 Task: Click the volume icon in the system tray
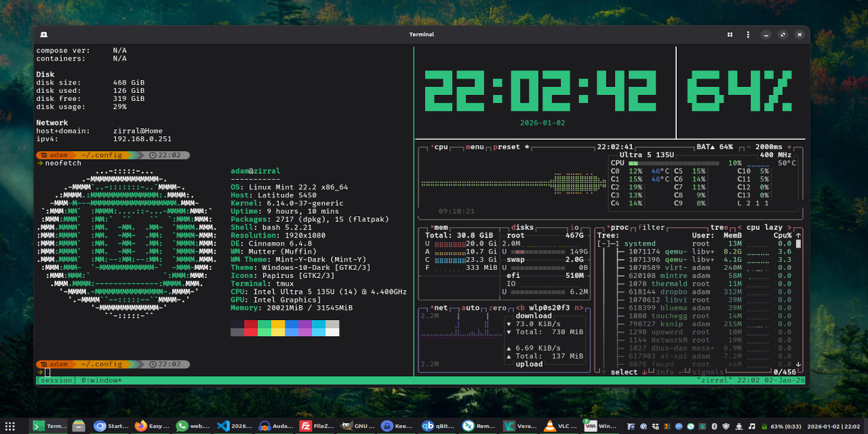752,427
